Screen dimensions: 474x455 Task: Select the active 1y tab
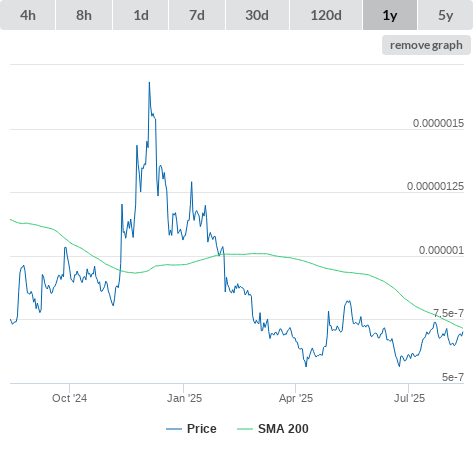(390, 15)
